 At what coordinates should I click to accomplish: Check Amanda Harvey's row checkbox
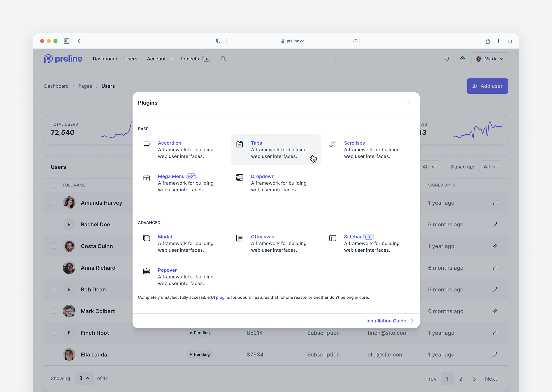53,203
